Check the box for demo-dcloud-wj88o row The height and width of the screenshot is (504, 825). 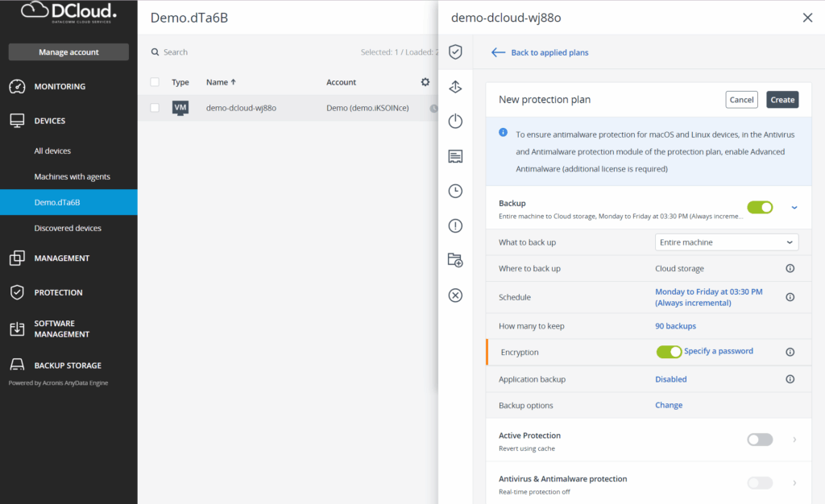coord(155,108)
